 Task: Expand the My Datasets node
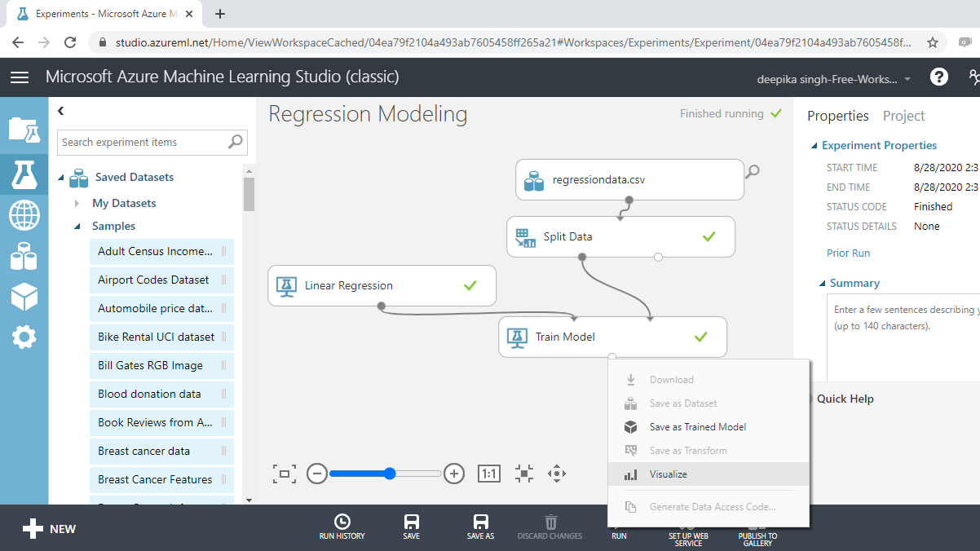click(x=77, y=203)
